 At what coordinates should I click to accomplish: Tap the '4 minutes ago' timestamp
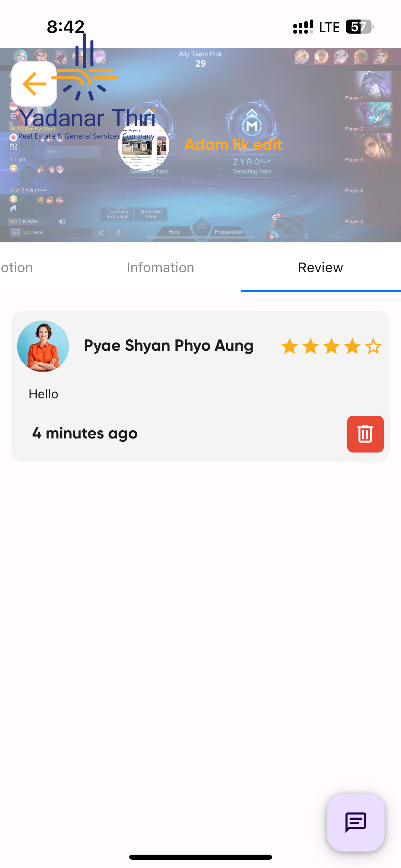pyautogui.click(x=85, y=433)
